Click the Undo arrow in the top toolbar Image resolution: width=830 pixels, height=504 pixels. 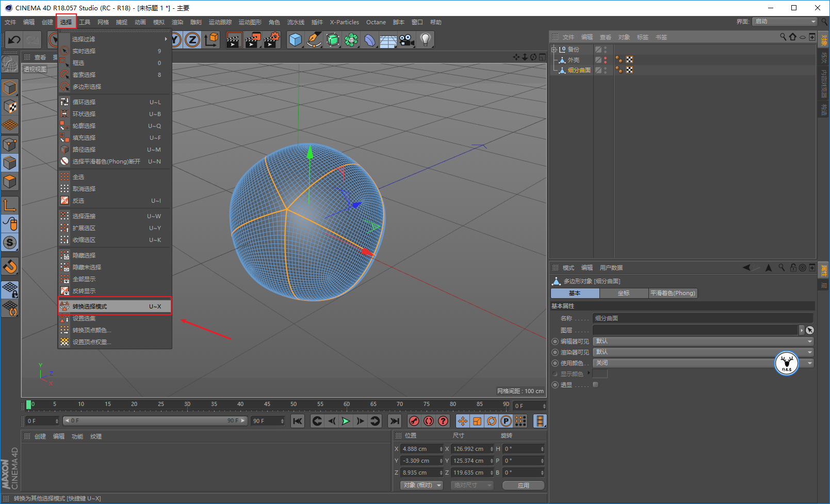pos(14,40)
